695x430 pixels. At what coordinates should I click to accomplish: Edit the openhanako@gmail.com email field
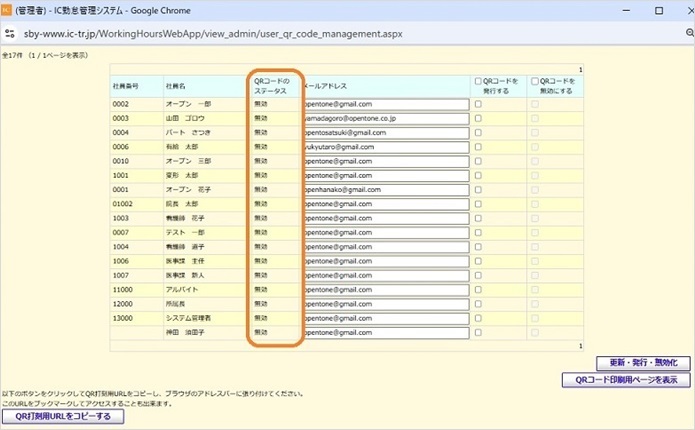tap(386, 190)
